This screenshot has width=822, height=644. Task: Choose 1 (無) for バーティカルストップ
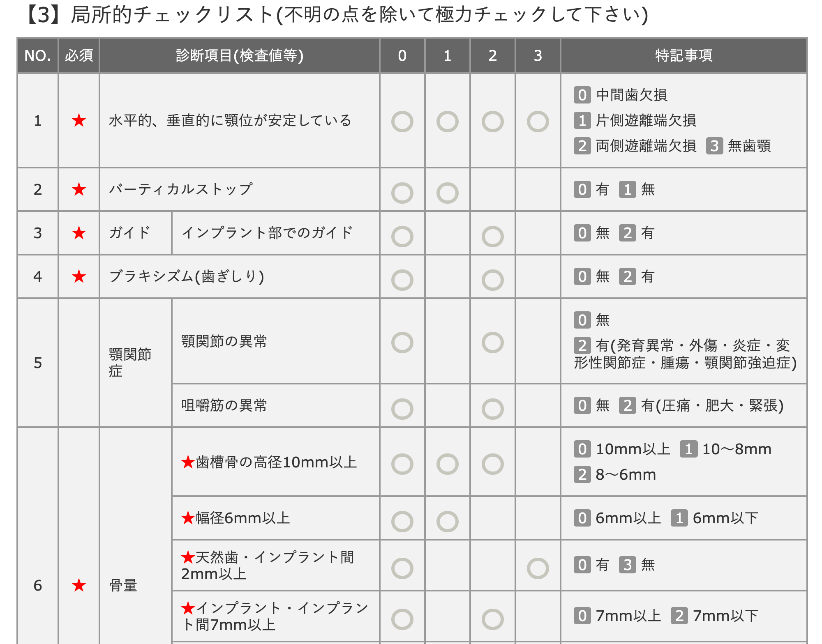[447, 193]
